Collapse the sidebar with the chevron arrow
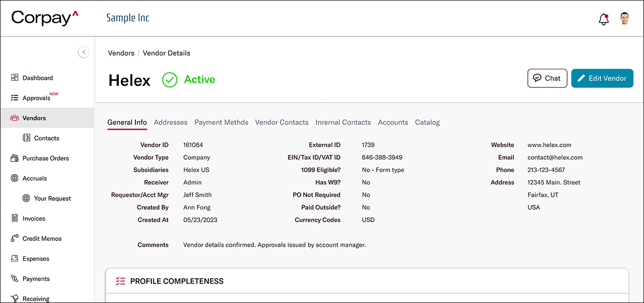This screenshot has height=303, width=644. [83, 52]
